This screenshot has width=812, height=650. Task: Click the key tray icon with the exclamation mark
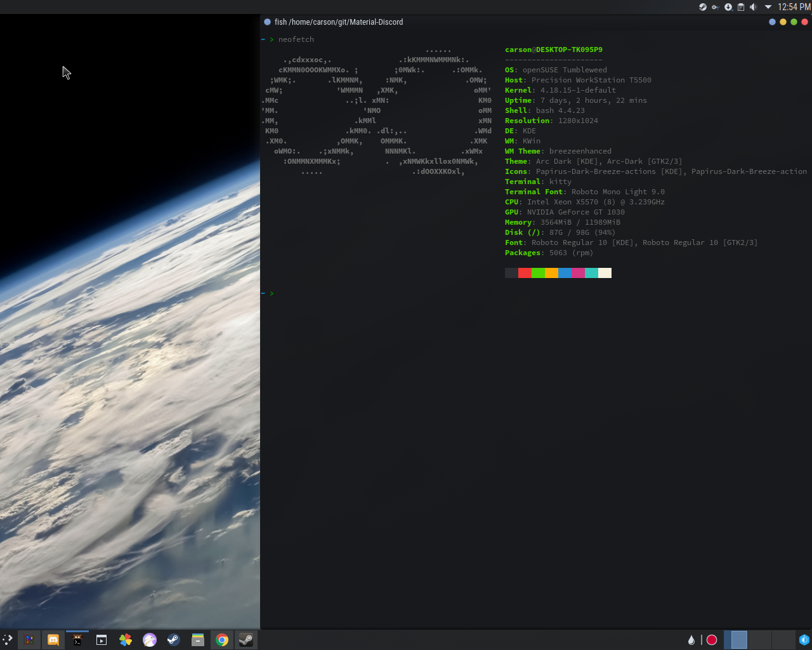tap(716, 7)
